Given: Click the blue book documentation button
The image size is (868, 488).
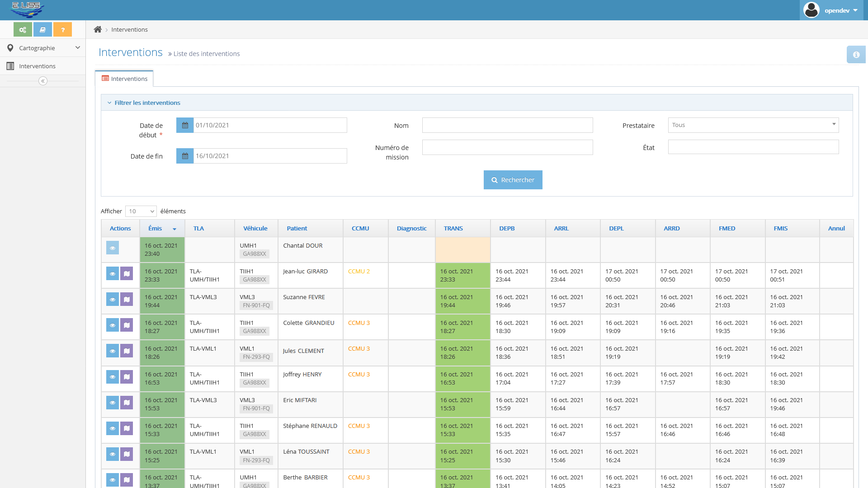Looking at the screenshot, I should 42,30.
